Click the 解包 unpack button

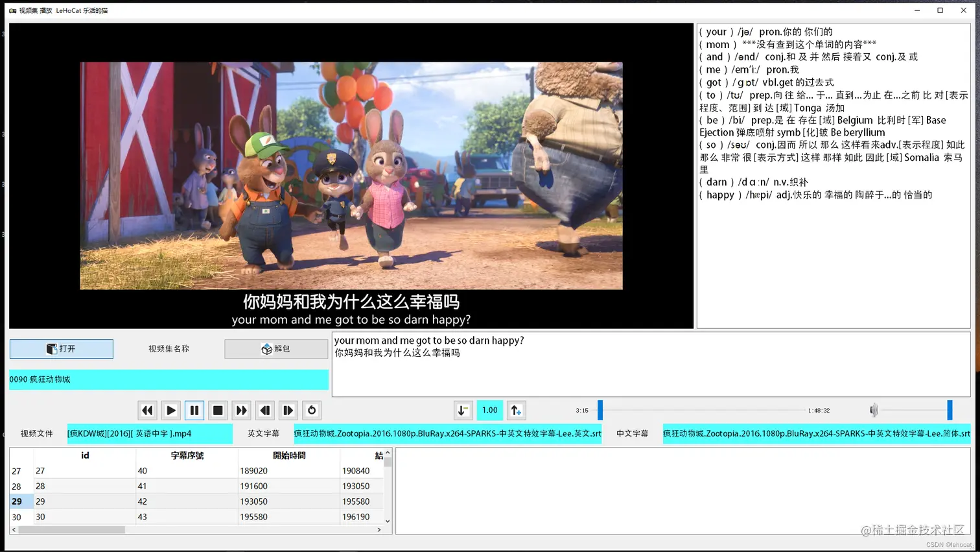[276, 349]
